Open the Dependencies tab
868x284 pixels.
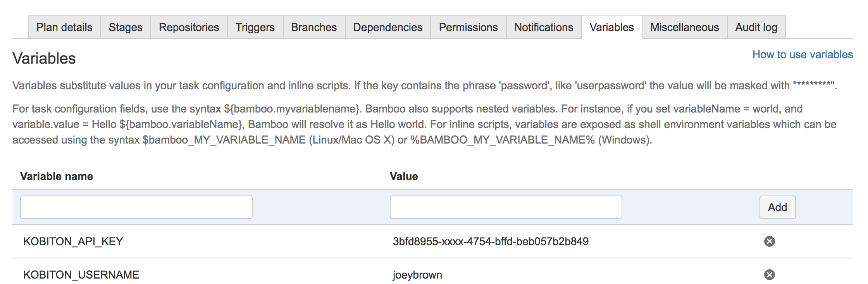387,27
